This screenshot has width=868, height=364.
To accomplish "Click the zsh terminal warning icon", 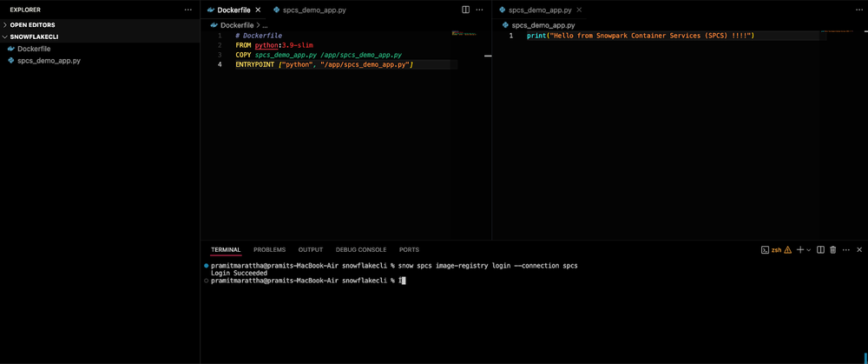I will click(x=787, y=249).
